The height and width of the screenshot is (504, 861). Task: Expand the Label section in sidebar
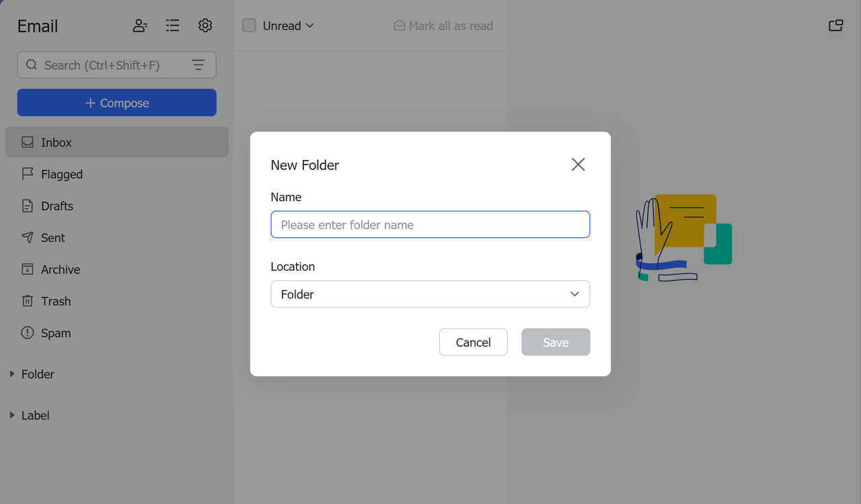point(11,415)
